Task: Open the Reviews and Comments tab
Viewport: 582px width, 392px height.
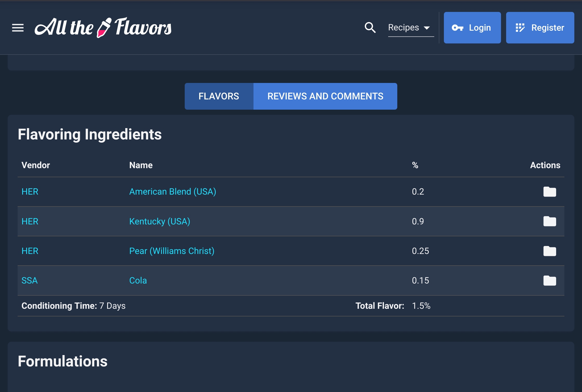Action: pos(325,96)
